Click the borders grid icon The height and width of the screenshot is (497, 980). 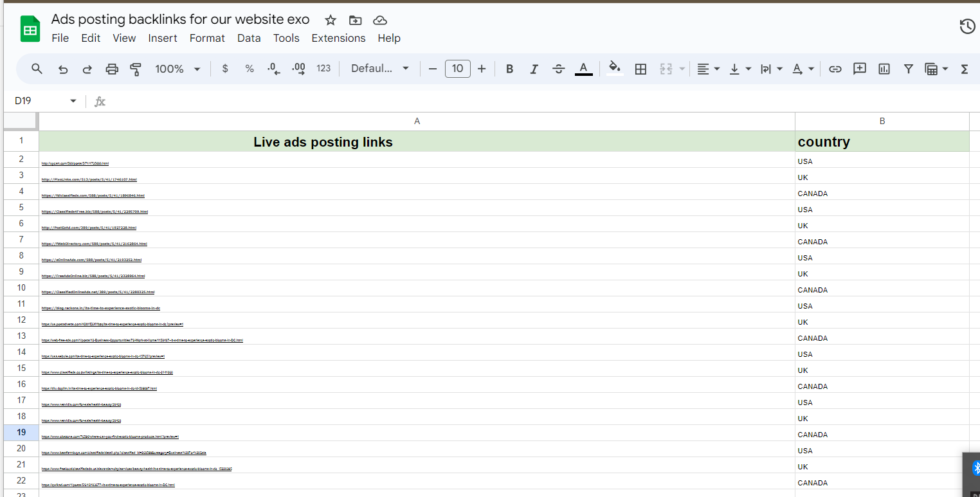(x=640, y=69)
